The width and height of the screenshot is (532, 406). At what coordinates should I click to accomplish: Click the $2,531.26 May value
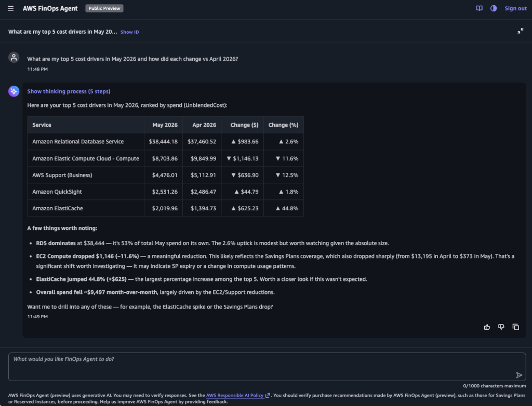coord(165,192)
